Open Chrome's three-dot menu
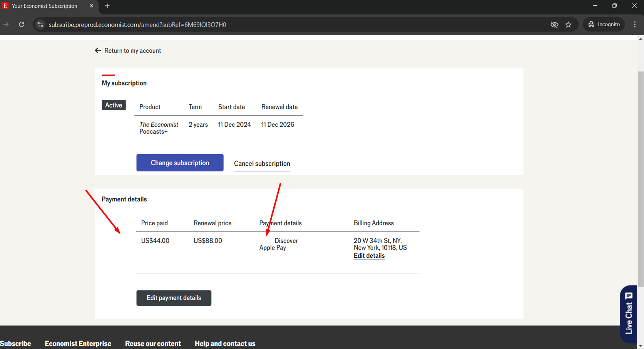Image resolution: width=644 pixels, height=349 pixels. 635,24
